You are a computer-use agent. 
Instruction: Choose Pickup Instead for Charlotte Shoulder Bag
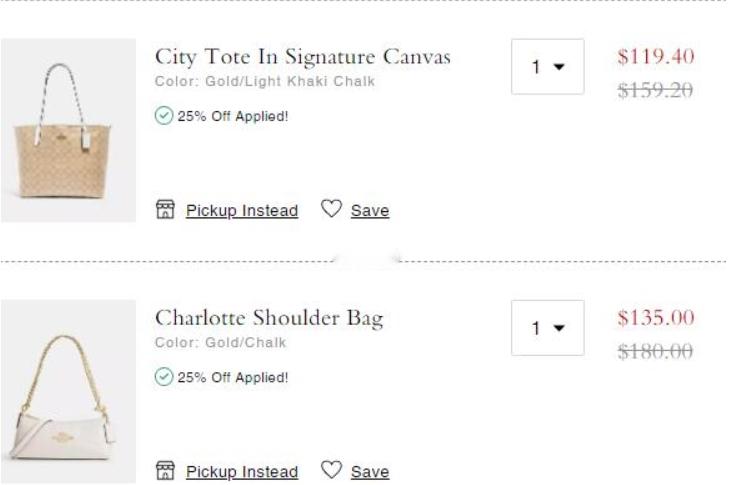coord(242,472)
